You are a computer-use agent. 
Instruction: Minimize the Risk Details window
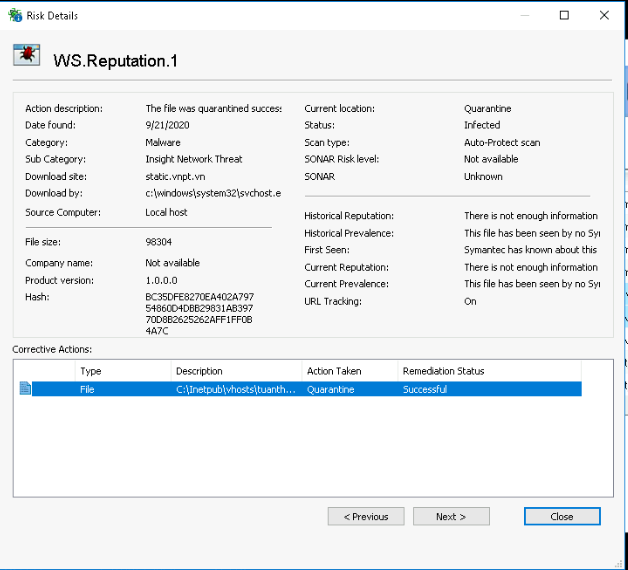(x=525, y=15)
